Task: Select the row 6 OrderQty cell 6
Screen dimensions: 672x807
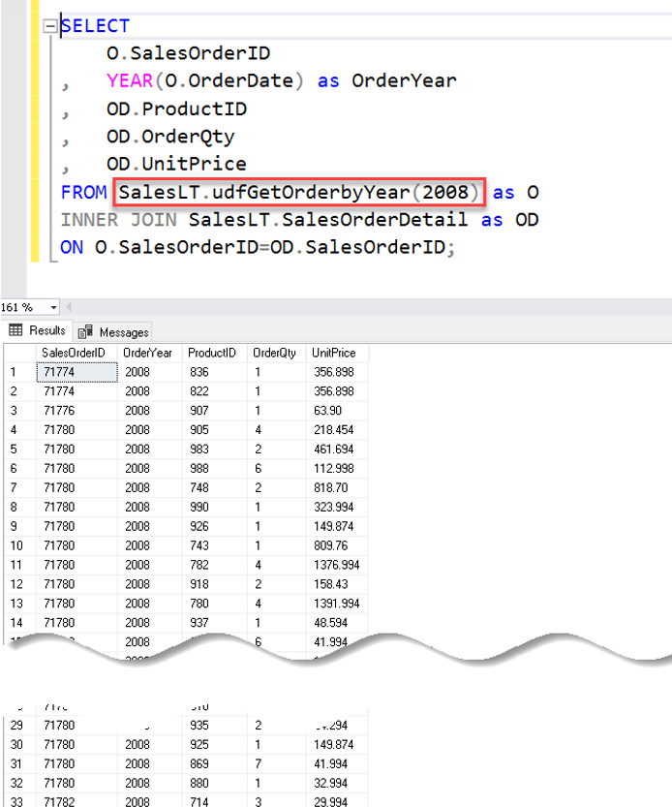Action: pos(257,469)
